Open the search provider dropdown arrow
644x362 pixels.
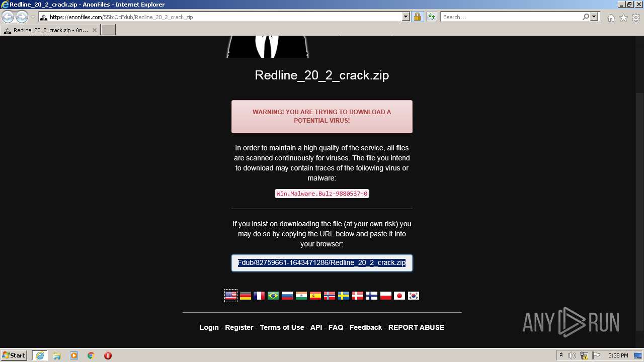pos(594,17)
